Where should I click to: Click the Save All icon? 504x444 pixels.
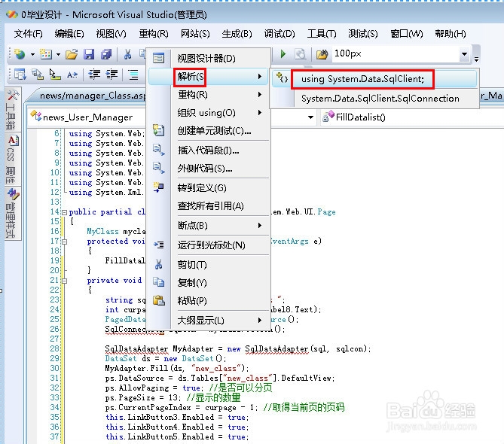tap(106, 54)
